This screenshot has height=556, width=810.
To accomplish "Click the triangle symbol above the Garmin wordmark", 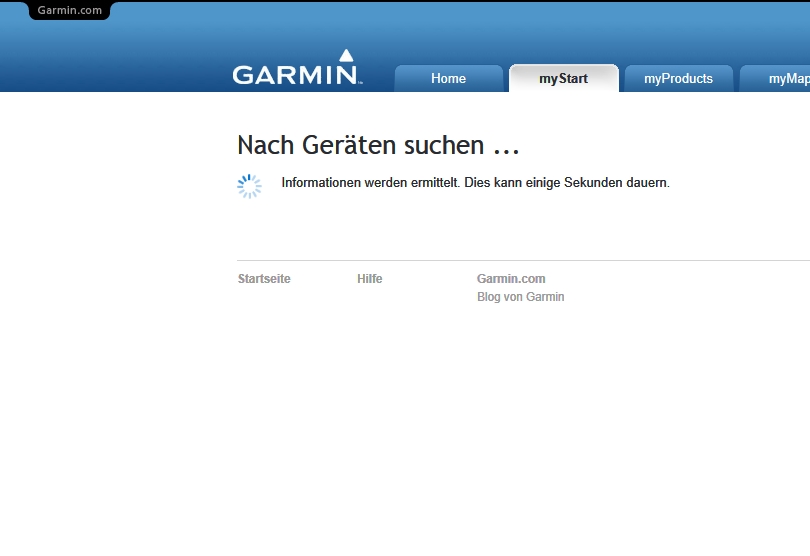I will 346,56.
